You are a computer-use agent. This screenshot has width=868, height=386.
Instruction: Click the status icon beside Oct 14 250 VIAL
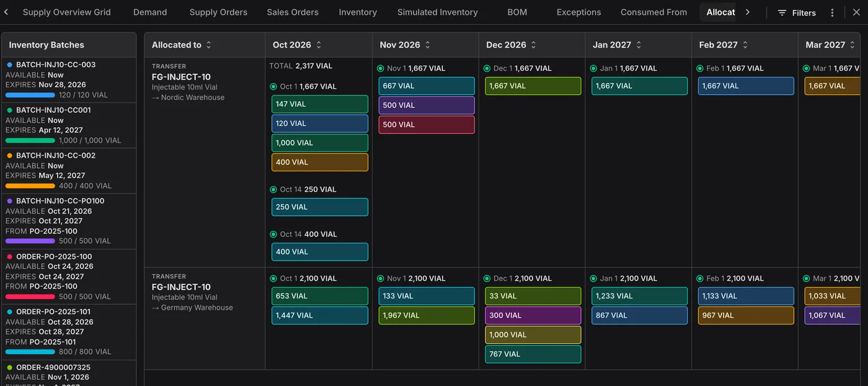pos(273,189)
